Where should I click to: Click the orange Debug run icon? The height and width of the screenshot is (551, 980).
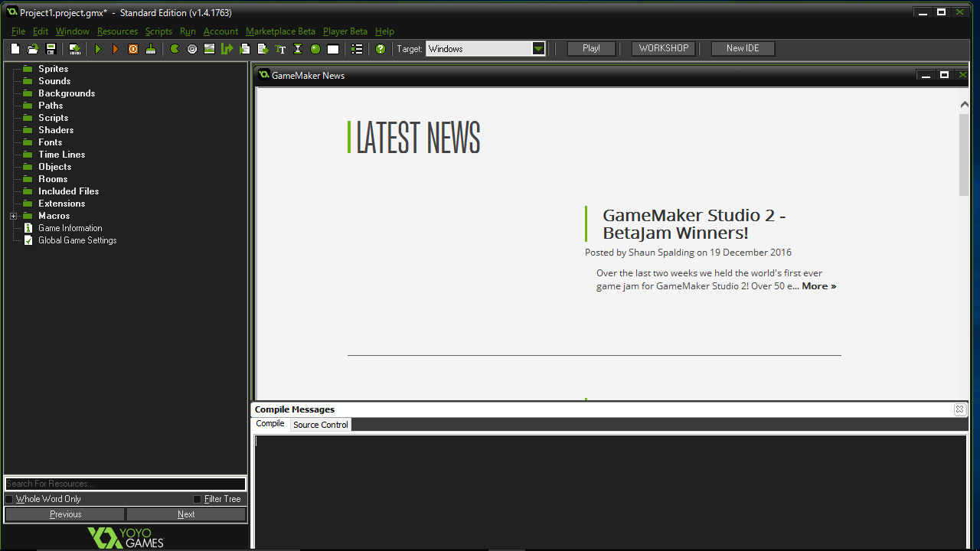(116, 49)
